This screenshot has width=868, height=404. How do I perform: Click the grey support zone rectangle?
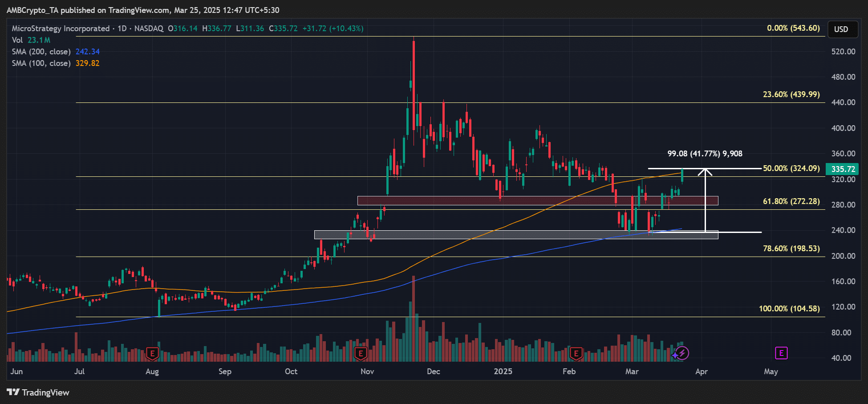coord(516,235)
